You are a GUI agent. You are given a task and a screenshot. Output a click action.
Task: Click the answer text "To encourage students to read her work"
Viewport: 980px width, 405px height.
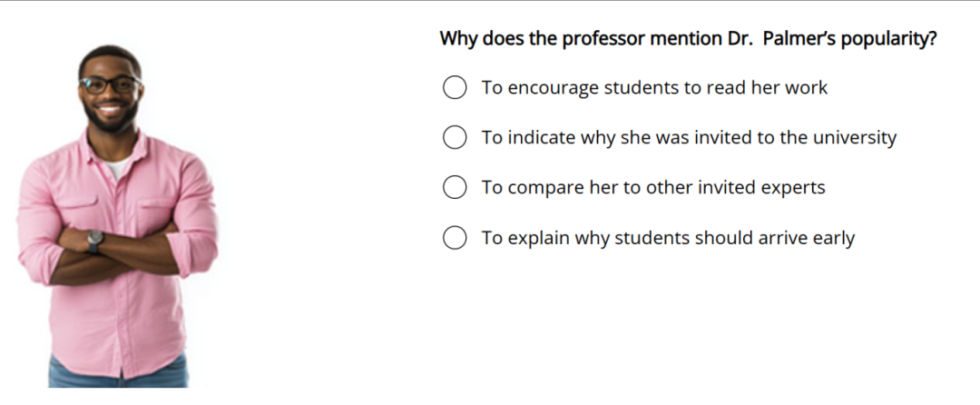654,87
